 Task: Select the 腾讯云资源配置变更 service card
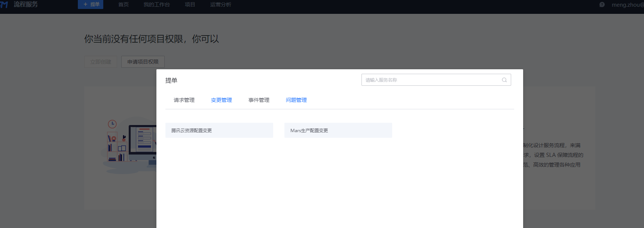click(x=219, y=130)
